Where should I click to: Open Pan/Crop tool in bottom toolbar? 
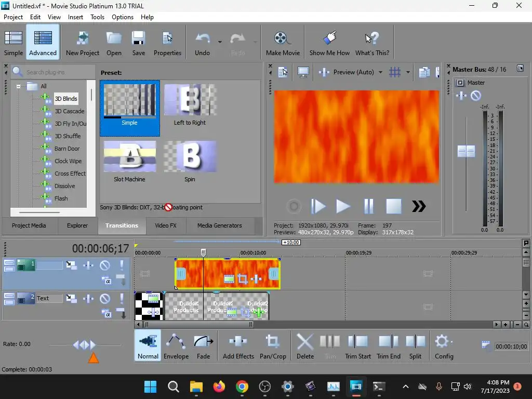click(x=273, y=347)
